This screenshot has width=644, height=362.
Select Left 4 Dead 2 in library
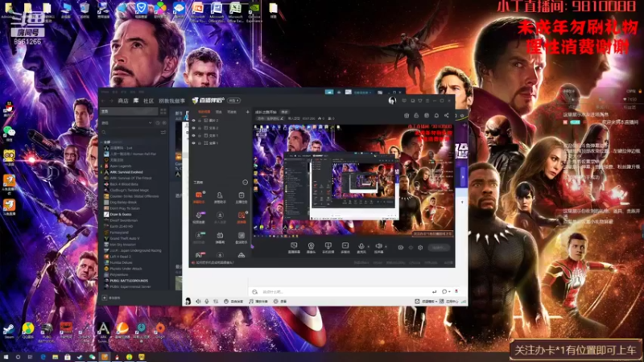point(118,257)
